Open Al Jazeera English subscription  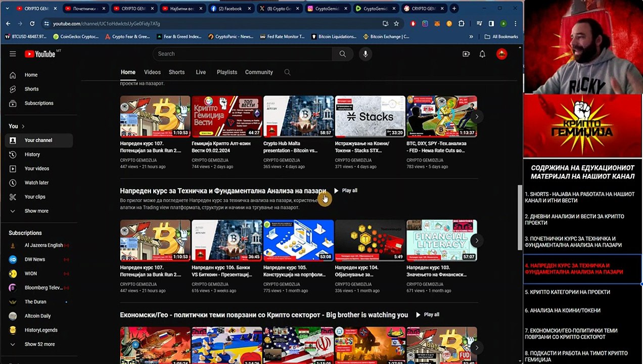coord(38,245)
